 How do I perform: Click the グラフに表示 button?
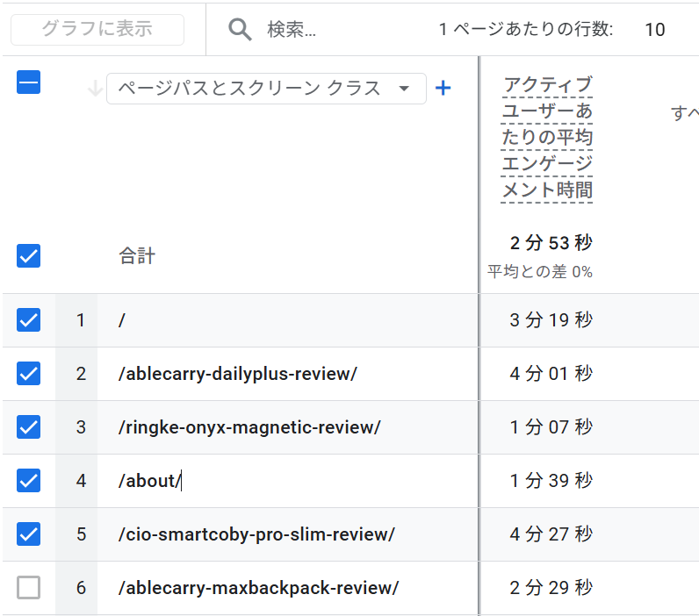pos(97,30)
